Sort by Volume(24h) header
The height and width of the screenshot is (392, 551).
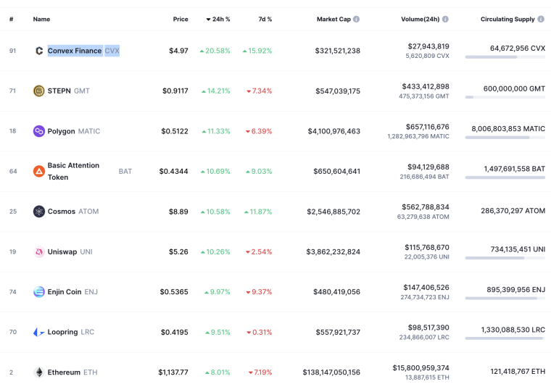click(x=420, y=20)
